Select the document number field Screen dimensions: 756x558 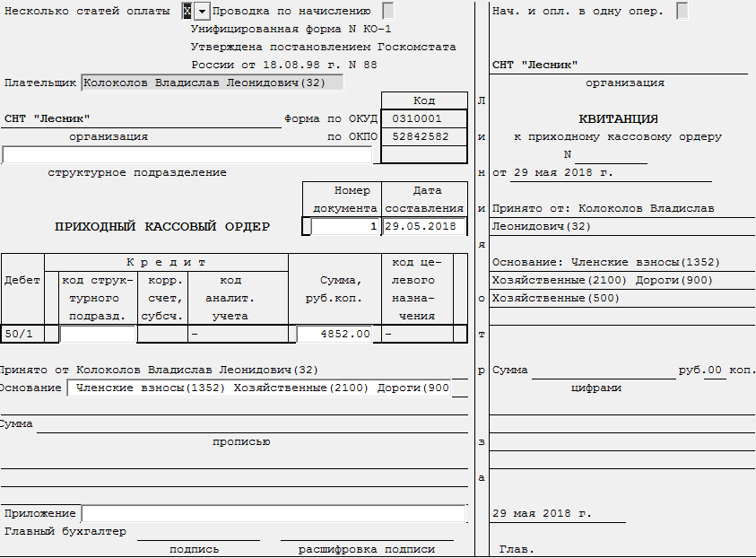coord(344,227)
